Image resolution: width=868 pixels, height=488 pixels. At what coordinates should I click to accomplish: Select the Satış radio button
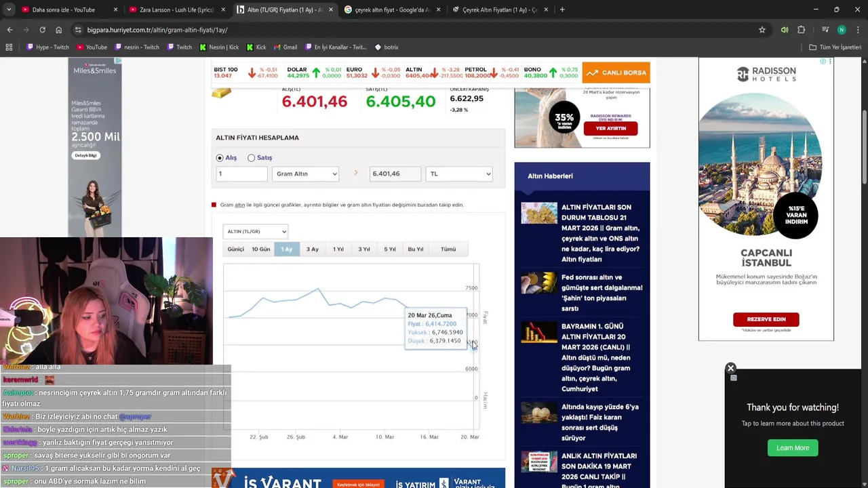251,158
